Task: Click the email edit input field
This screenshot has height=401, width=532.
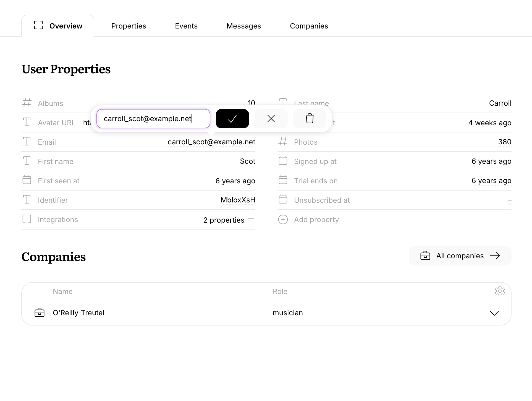Action: click(x=153, y=119)
